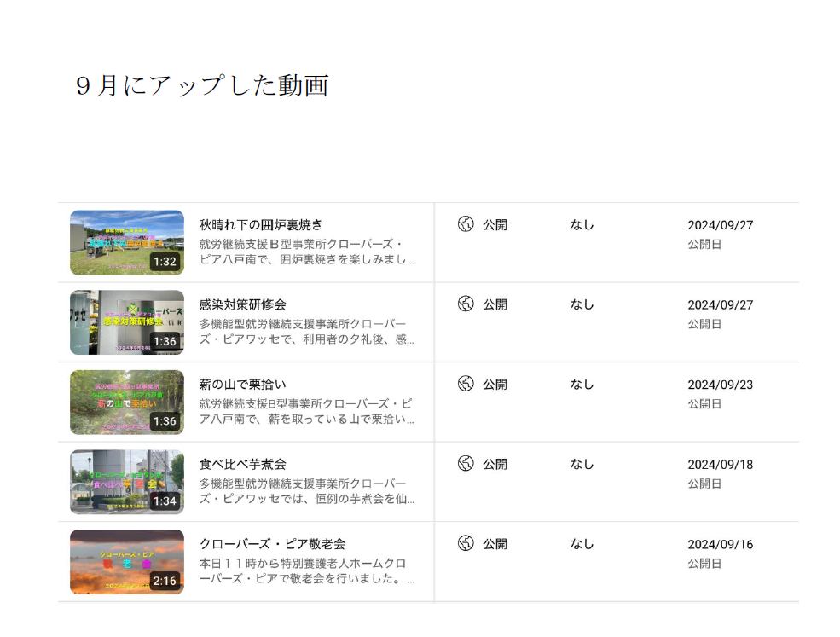Click the title 薪の山で栗拾い
Screen dimensions: 840x637
click(243, 384)
